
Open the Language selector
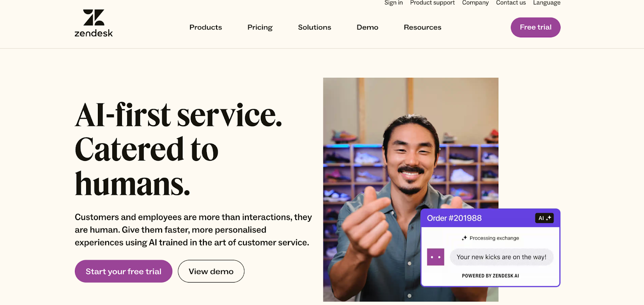(547, 3)
